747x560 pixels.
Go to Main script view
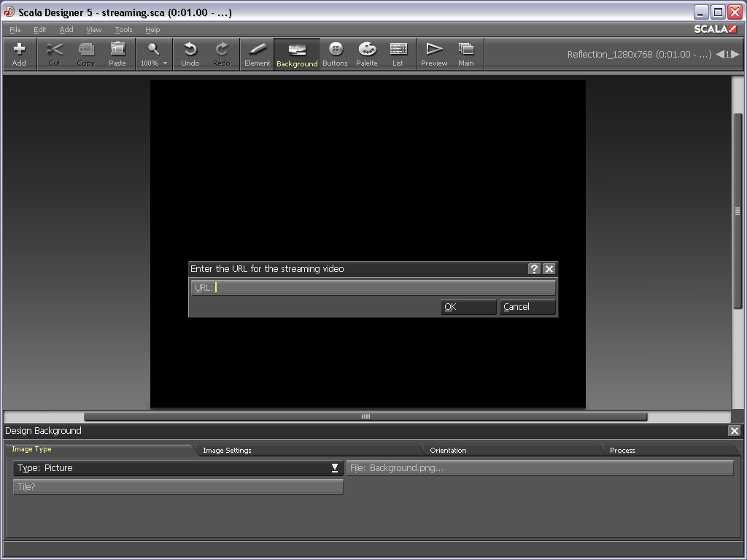pos(465,54)
